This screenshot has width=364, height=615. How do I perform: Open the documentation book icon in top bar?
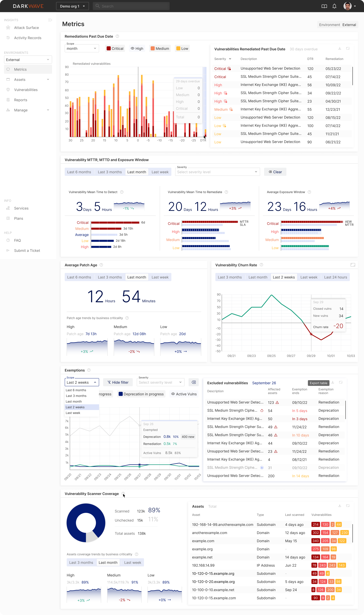tap(324, 6)
